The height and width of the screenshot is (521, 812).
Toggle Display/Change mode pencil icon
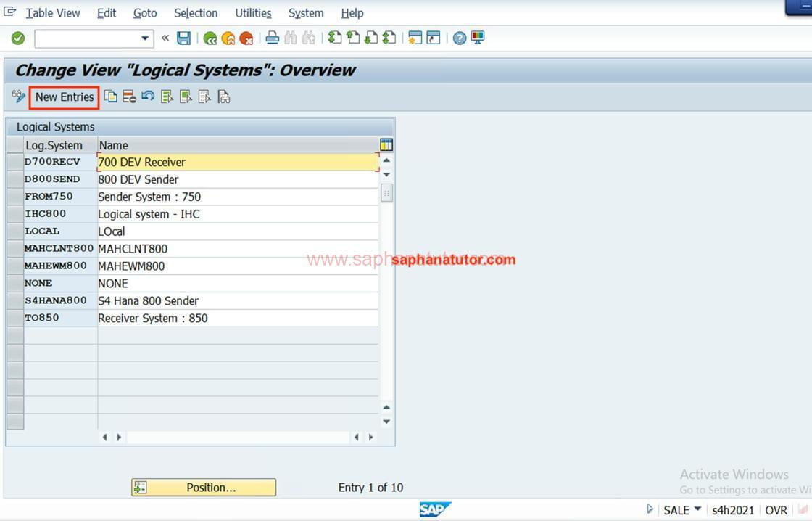pyautogui.click(x=18, y=97)
